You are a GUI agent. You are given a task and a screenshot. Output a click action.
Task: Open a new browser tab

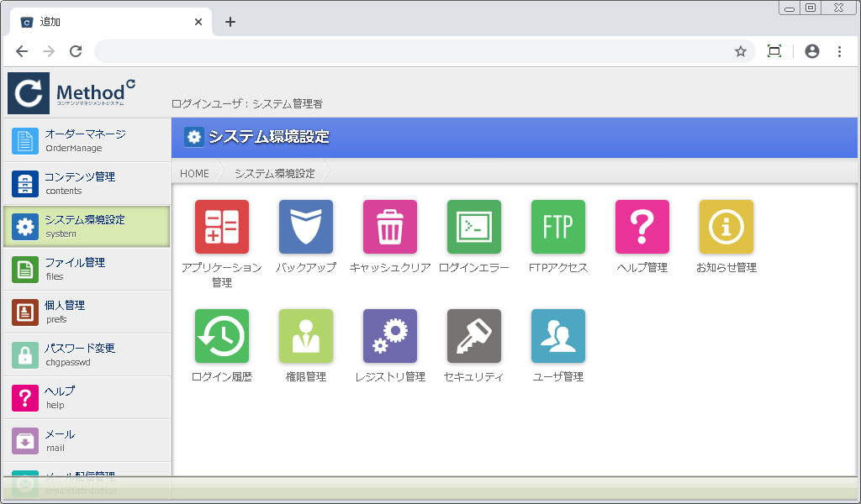click(230, 22)
